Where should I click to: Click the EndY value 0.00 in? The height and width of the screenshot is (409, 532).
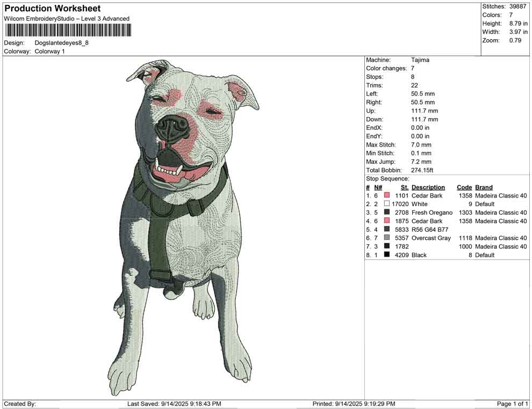point(420,136)
